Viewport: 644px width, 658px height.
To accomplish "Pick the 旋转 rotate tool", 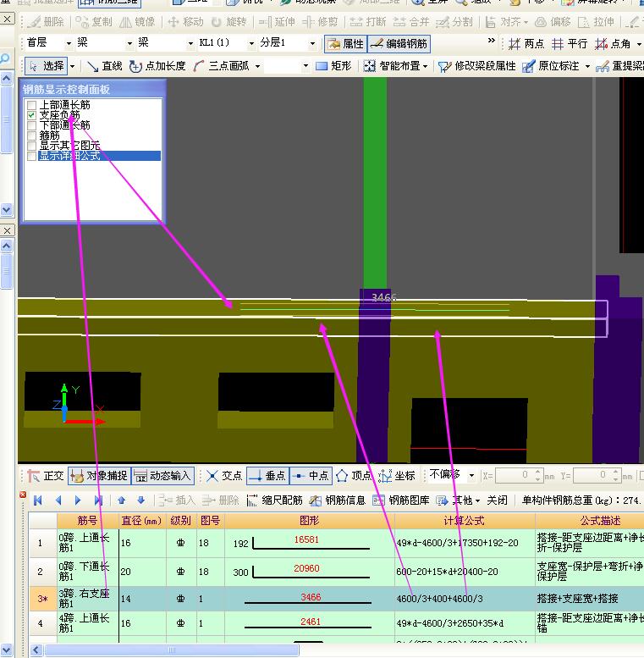I will 229,21.
